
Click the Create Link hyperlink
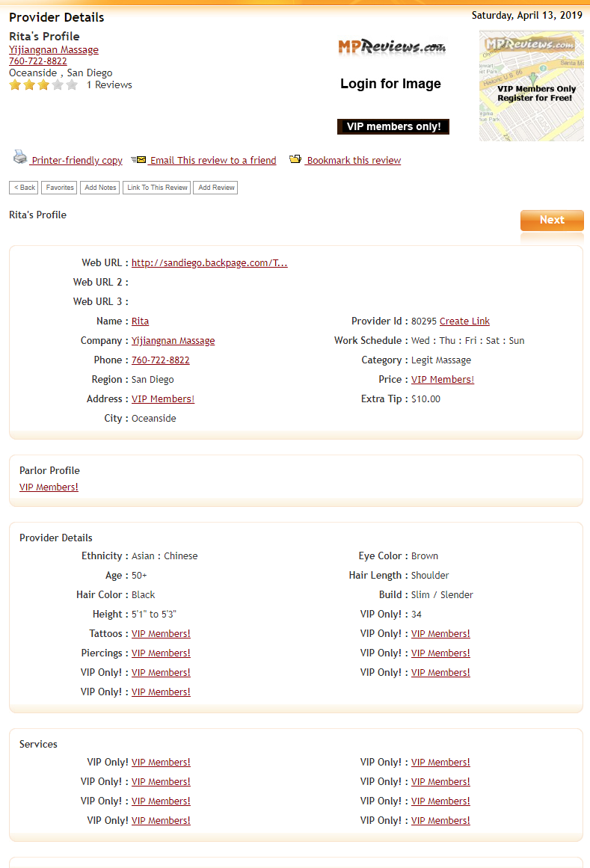[x=464, y=321]
